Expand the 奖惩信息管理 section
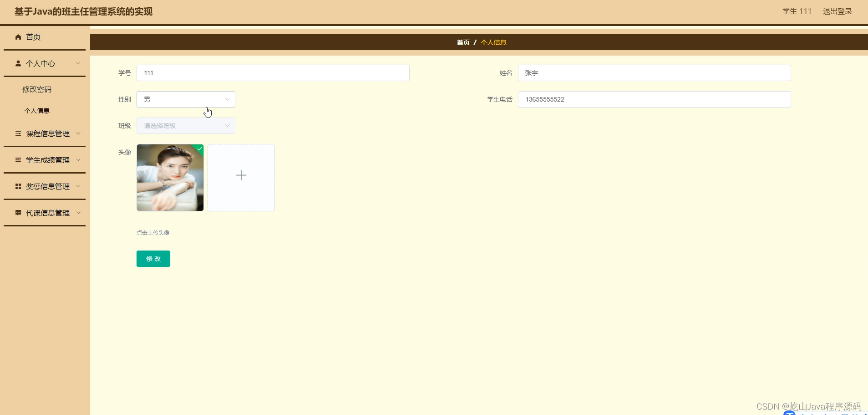This screenshot has height=415, width=868. tap(78, 186)
